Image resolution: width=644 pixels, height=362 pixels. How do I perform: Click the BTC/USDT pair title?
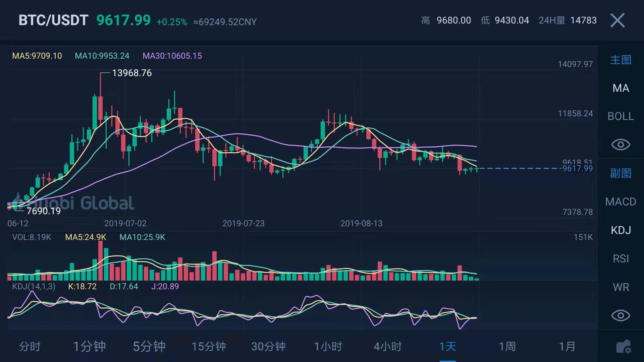pyautogui.click(x=53, y=20)
